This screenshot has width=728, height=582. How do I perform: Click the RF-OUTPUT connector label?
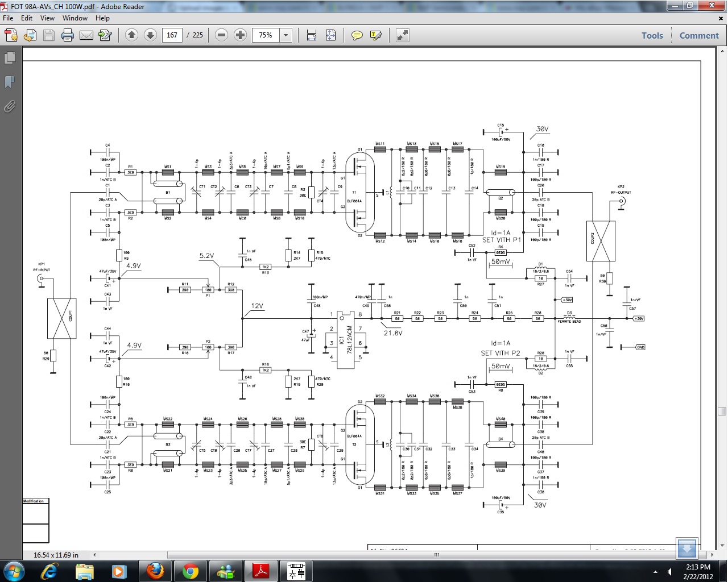pos(621,193)
